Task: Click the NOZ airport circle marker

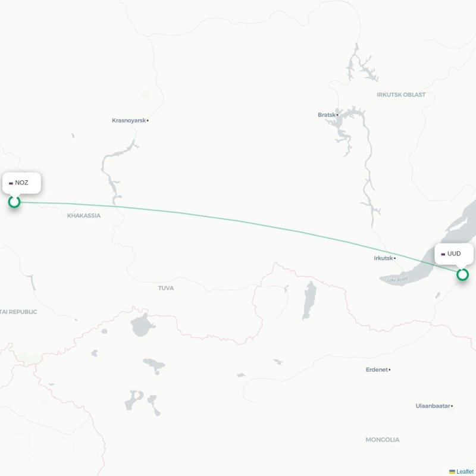Action: pos(14,202)
